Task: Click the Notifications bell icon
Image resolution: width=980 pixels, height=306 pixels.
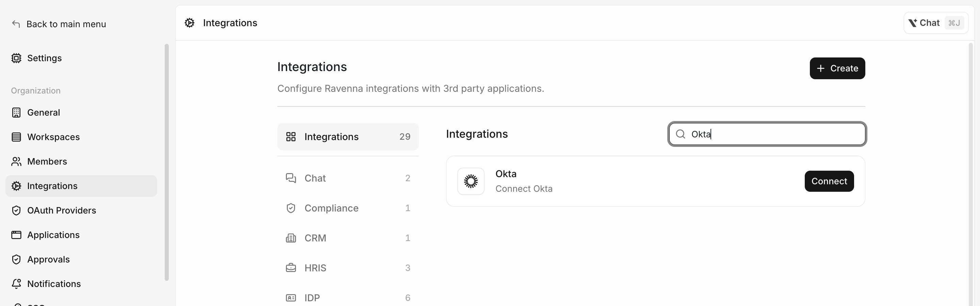Action: [16, 284]
